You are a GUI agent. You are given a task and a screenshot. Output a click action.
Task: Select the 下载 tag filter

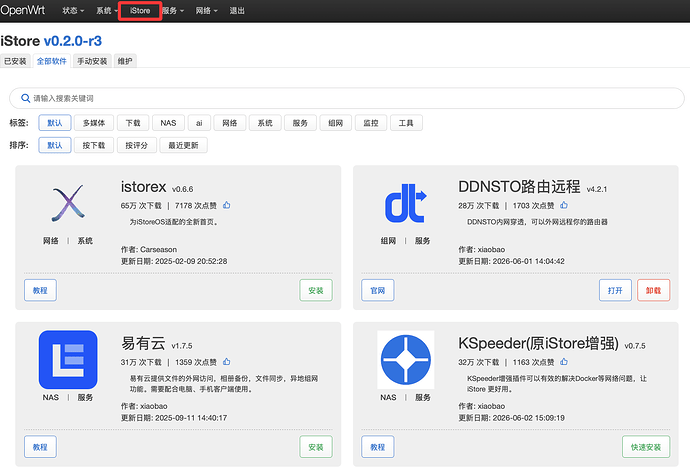click(x=133, y=123)
